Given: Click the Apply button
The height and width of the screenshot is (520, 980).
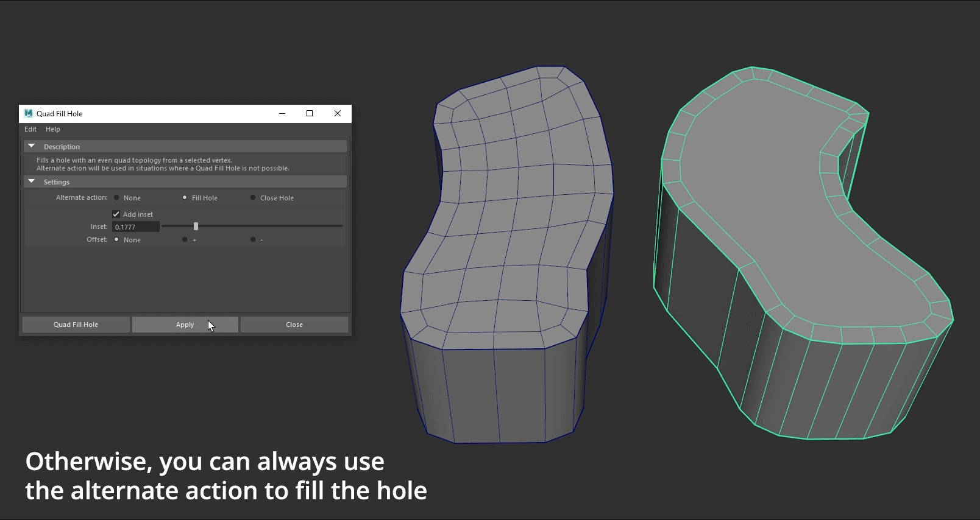Looking at the screenshot, I should coord(185,325).
